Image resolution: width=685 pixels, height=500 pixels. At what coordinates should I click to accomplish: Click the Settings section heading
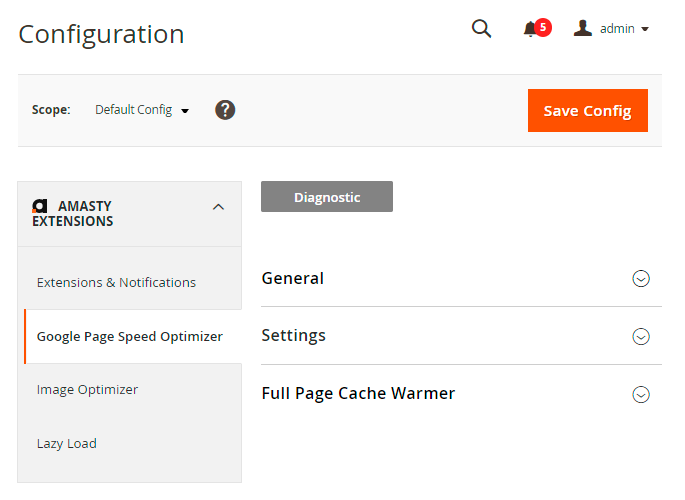pyautogui.click(x=294, y=335)
